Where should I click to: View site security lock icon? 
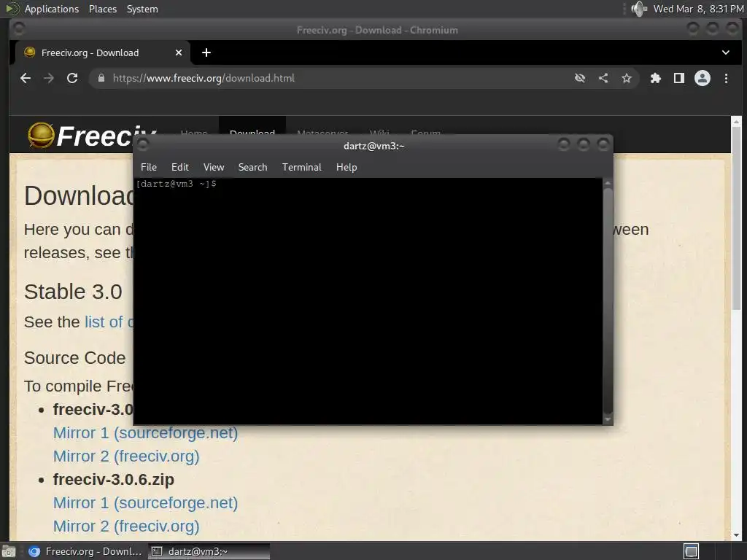click(101, 78)
